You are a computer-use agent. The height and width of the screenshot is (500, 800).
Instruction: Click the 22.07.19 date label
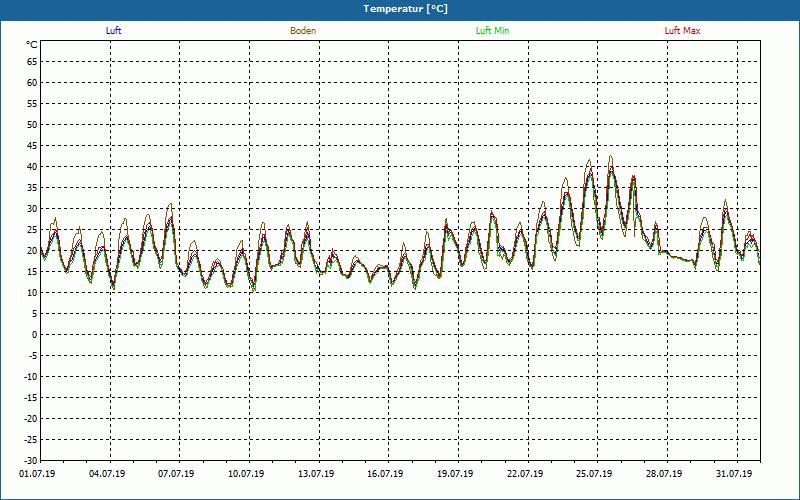point(525,474)
